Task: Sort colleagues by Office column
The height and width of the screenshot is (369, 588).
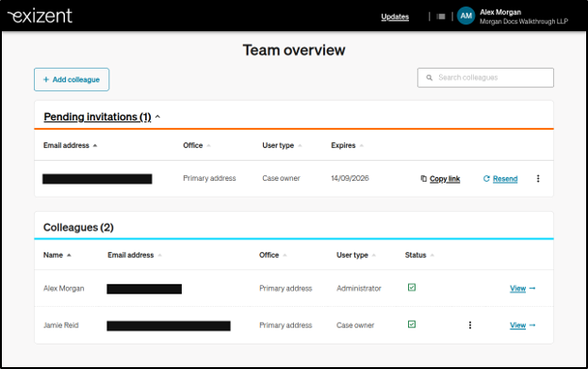Action: (273, 255)
